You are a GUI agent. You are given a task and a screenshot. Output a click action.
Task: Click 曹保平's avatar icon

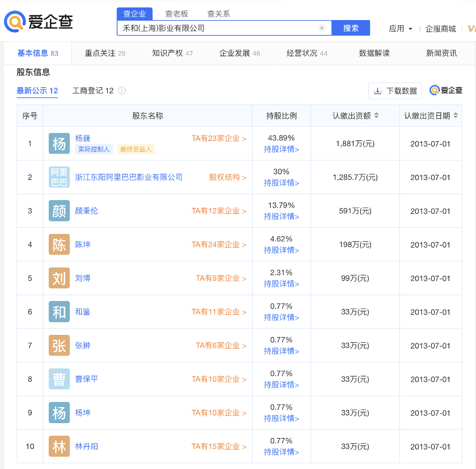pos(60,379)
